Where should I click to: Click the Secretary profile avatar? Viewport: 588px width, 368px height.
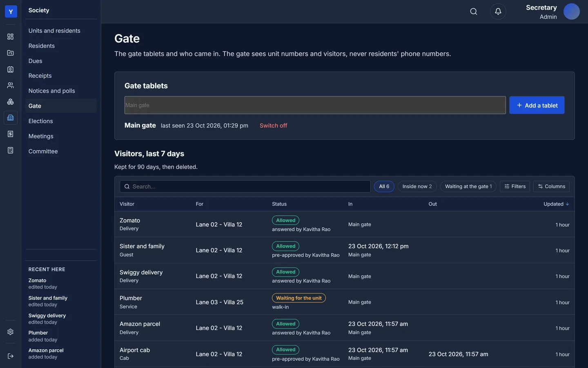pyautogui.click(x=572, y=11)
